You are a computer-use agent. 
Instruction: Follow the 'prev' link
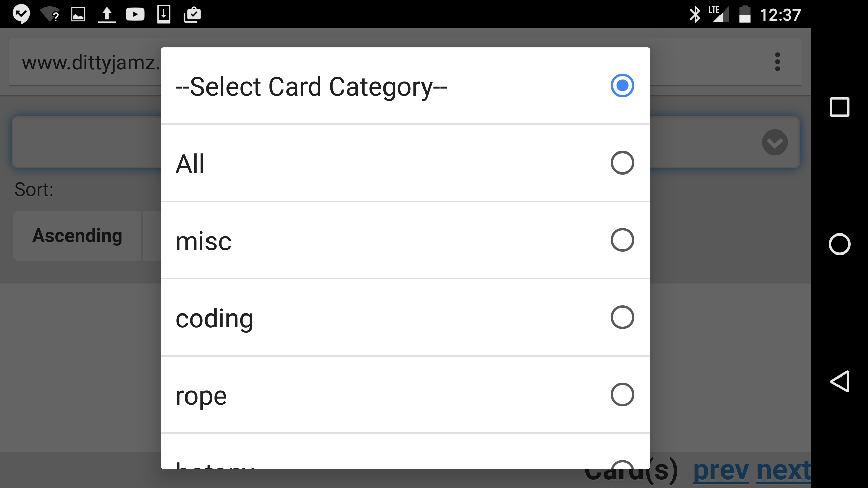pyautogui.click(x=721, y=471)
